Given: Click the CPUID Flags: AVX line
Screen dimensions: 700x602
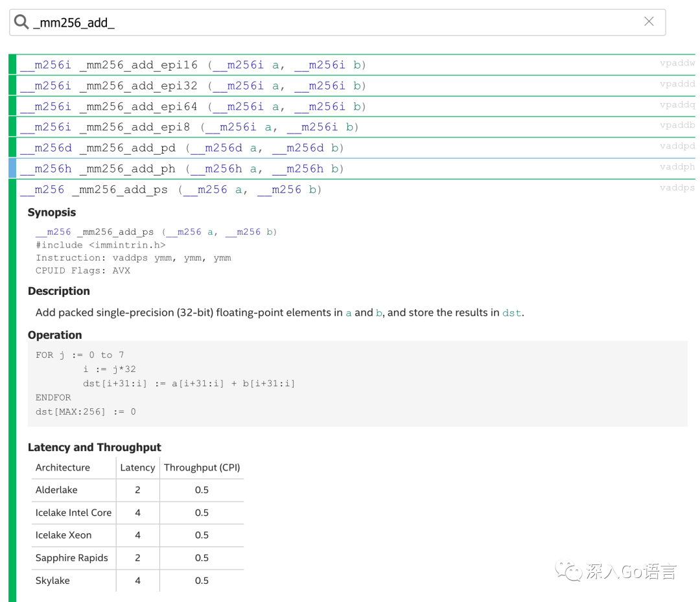Looking at the screenshot, I should [83, 270].
